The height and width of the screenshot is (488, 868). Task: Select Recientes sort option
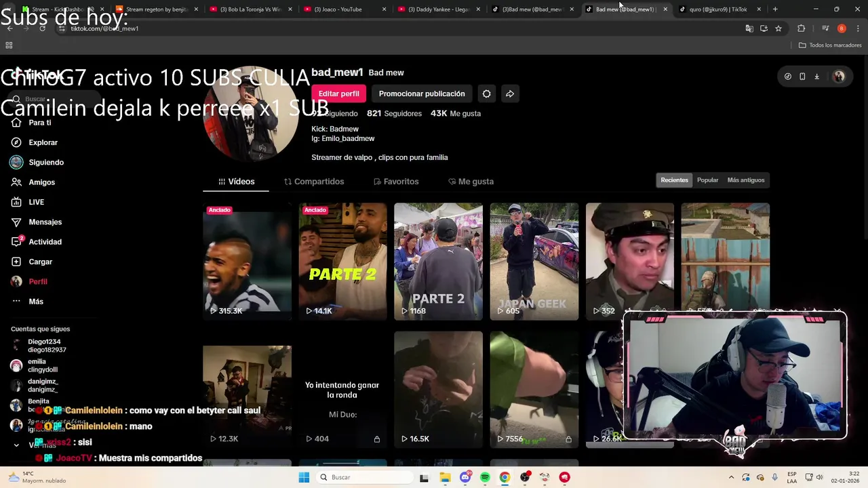pos(674,180)
